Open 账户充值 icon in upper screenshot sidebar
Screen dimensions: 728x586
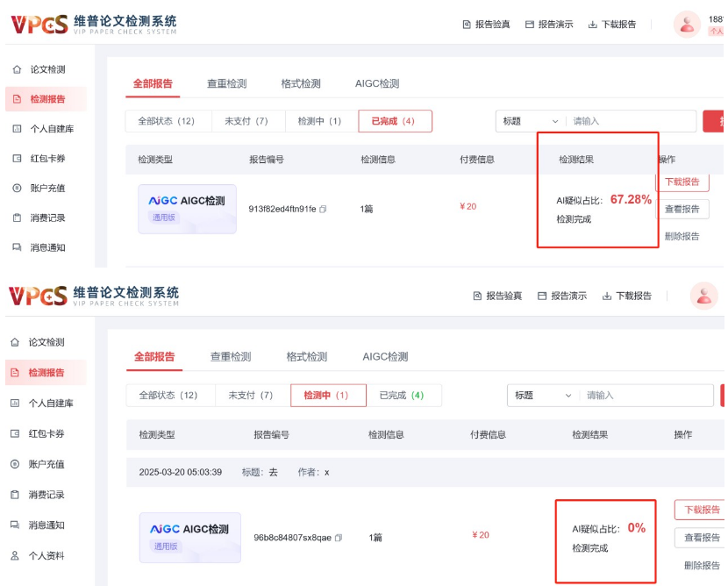click(18, 188)
